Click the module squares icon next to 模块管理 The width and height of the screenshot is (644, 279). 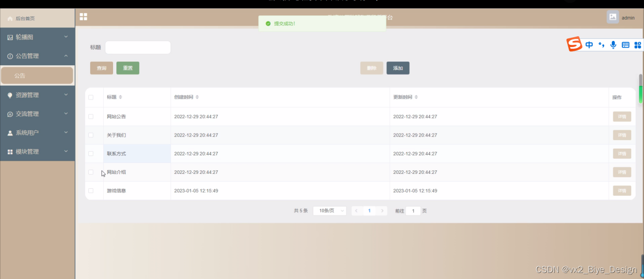click(x=10, y=152)
